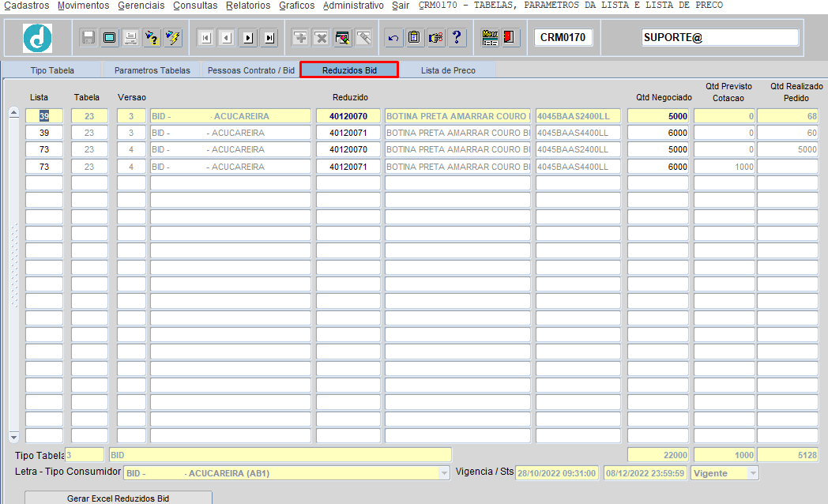This screenshot has height=504, width=828.
Task: Click Lista cell 39 in first row
Action: click(x=44, y=116)
